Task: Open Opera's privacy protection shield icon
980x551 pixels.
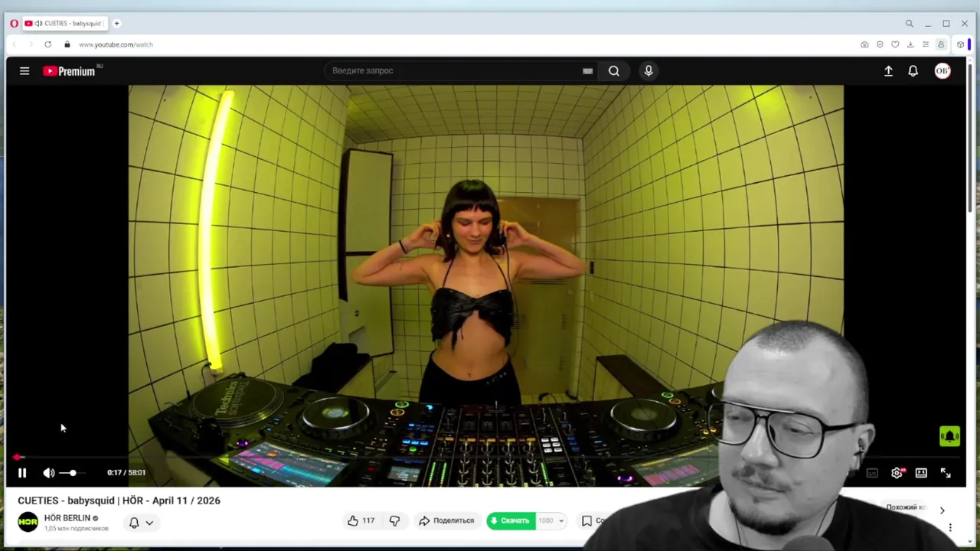Action: (880, 44)
